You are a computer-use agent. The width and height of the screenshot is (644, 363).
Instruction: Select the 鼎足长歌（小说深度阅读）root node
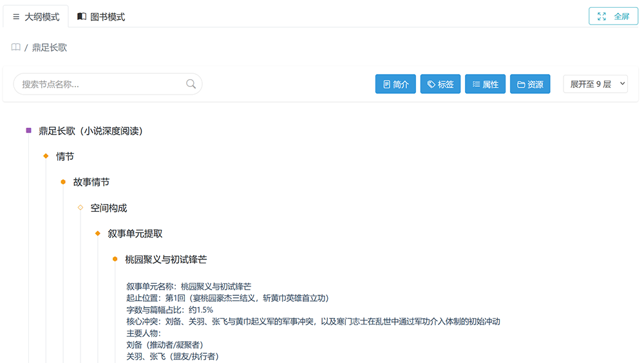91,131
